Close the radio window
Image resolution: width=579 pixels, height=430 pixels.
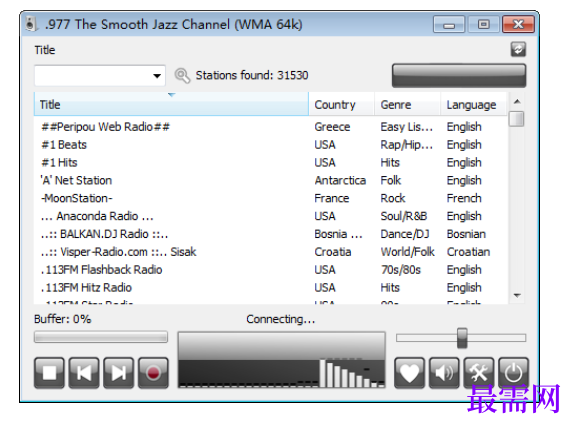518,24
